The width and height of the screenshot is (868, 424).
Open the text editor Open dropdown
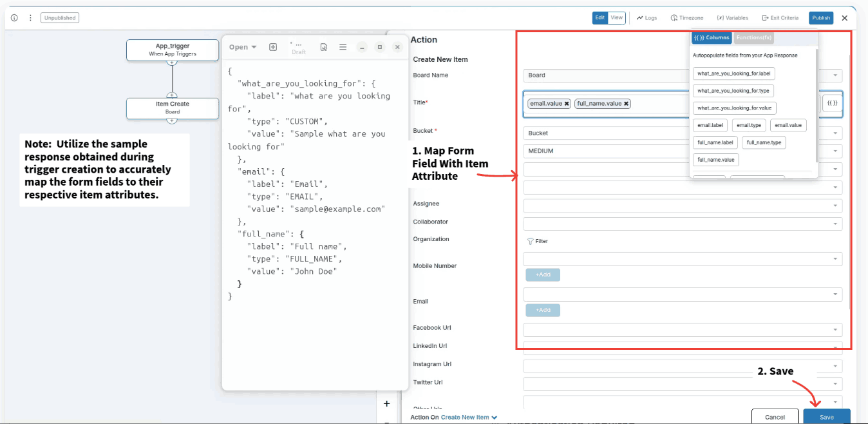click(x=243, y=47)
